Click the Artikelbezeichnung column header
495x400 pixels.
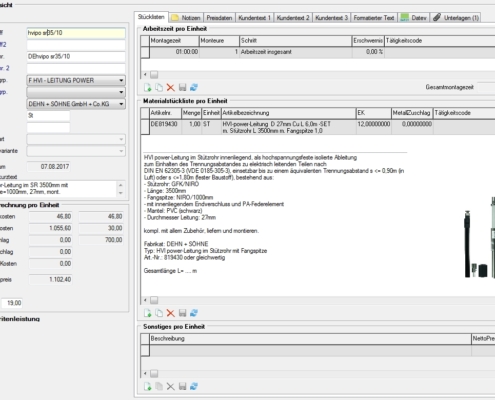pyautogui.click(x=289, y=113)
